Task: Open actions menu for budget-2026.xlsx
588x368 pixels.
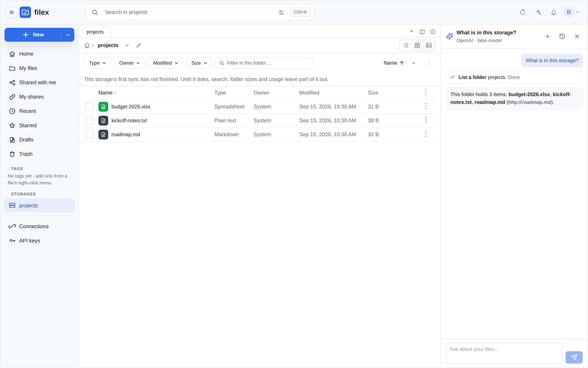Action: point(426,106)
